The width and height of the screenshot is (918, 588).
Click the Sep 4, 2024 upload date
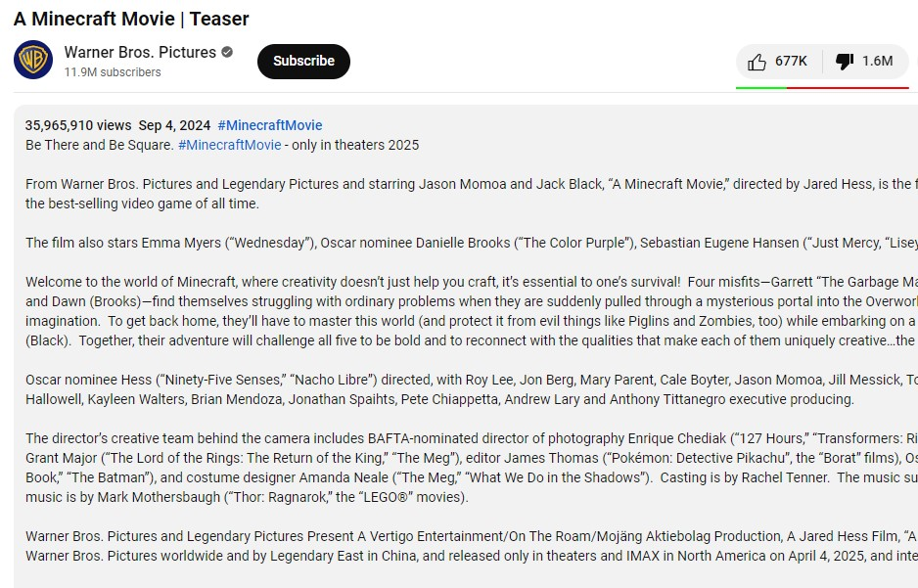[x=174, y=125]
